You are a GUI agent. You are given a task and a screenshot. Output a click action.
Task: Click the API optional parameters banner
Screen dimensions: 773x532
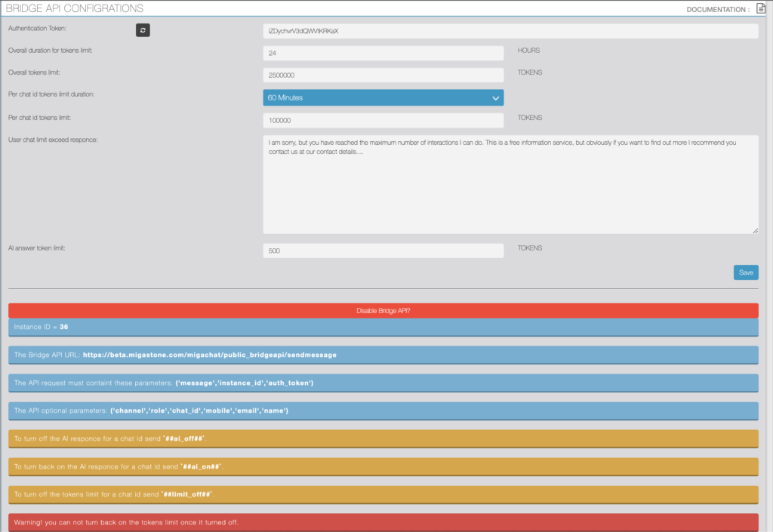pos(383,411)
